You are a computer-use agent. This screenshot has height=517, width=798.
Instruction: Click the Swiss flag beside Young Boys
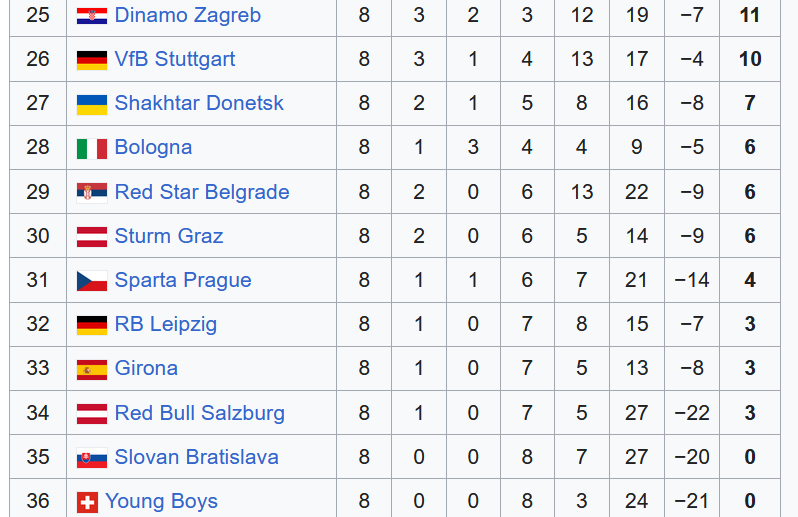click(87, 502)
